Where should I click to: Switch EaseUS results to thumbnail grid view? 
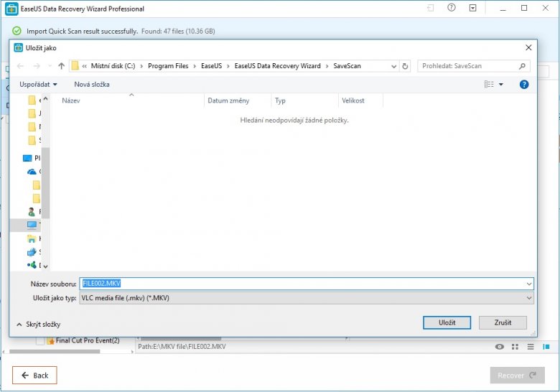click(x=515, y=347)
